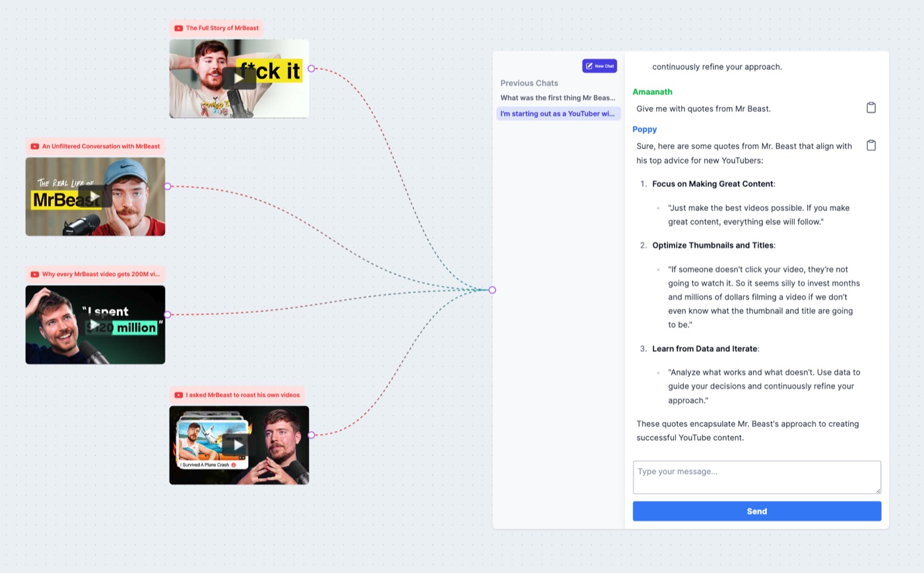Play "The Full Story of MrBeast" video

click(239, 79)
